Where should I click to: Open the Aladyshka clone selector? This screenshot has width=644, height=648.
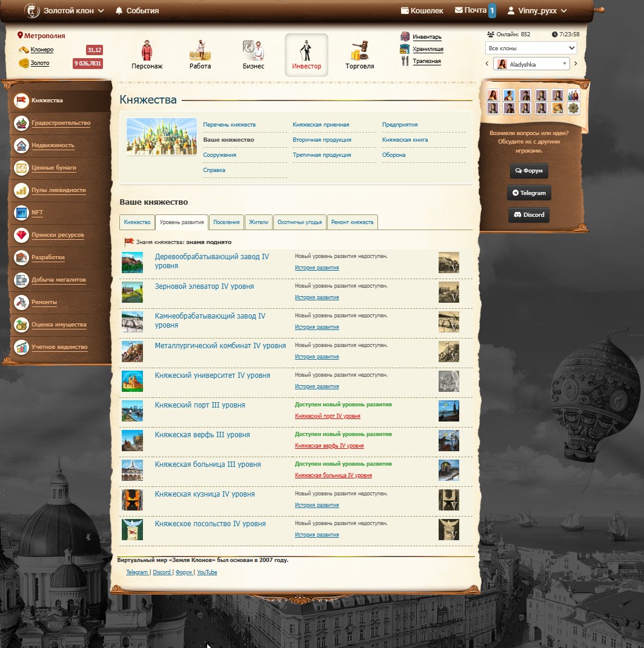[531, 64]
